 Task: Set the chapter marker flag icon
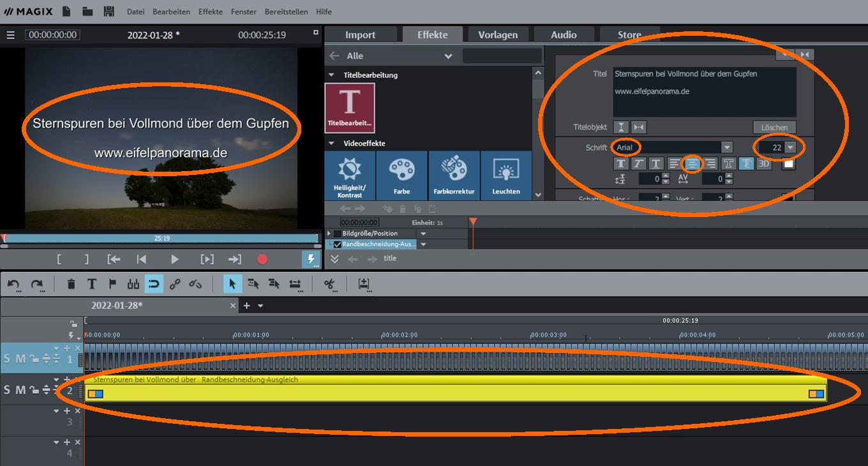(112, 284)
